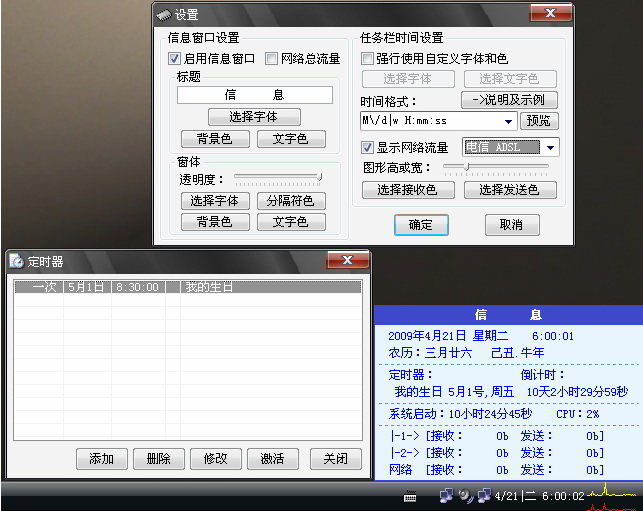Click 分隔符色 button
This screenshot has width=643, height=511.
291,201
